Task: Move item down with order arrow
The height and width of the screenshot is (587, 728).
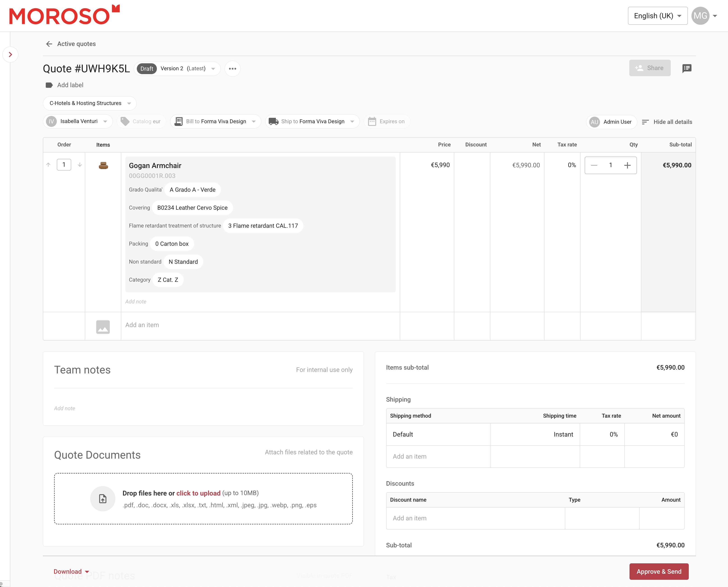Action: click(x=80, y=165)
